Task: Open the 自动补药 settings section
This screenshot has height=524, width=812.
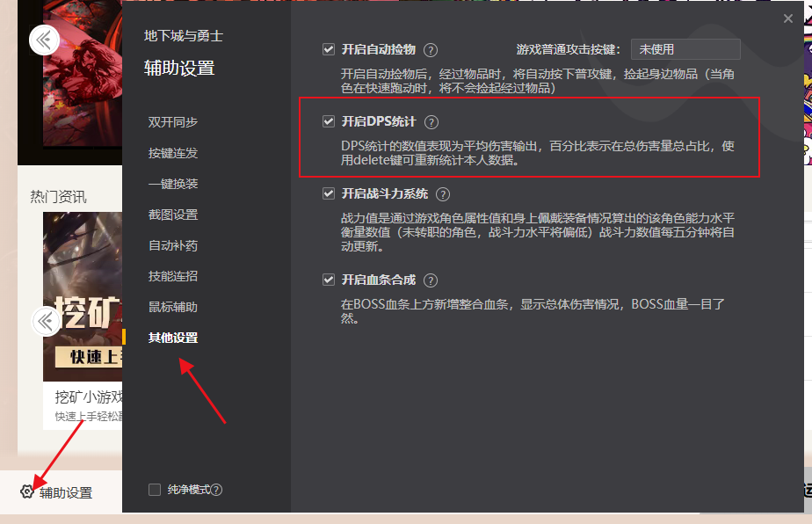Action: tap(173, 245)
